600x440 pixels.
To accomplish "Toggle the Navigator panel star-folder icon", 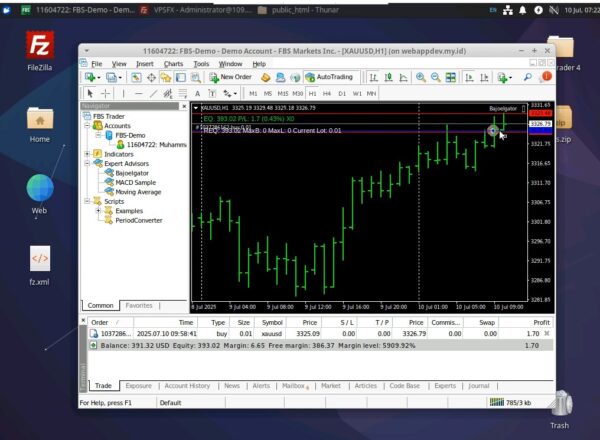I will click(x=166, y=78).
